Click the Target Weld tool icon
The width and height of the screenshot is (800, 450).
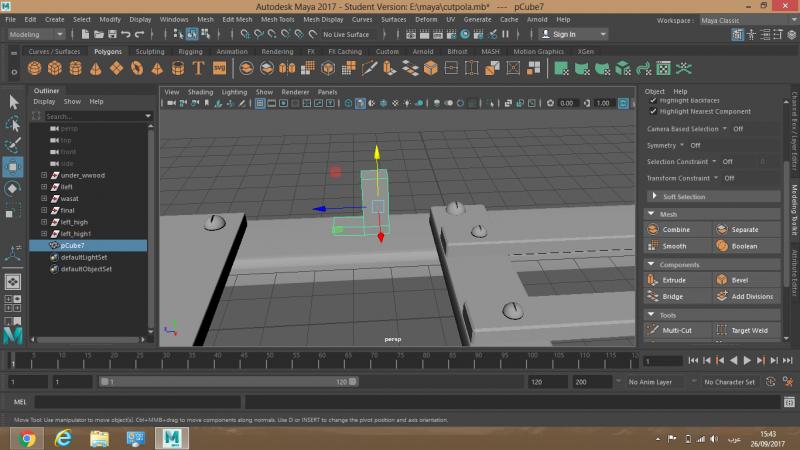(721, 330)
